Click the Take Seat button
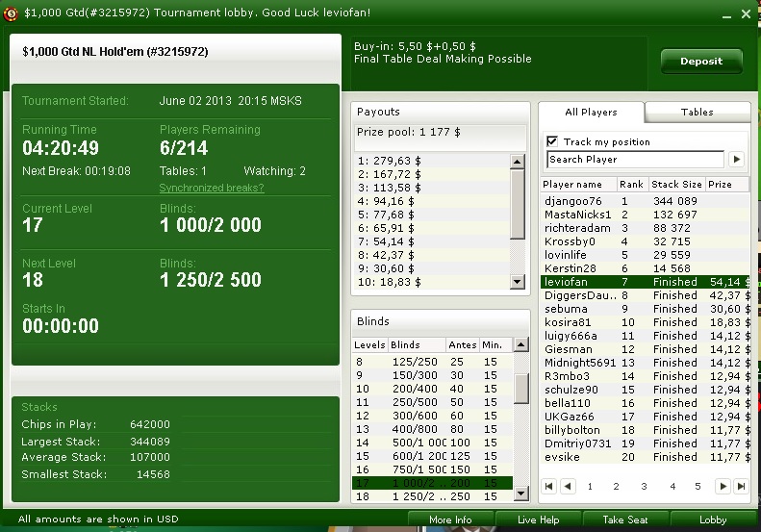Image resolution: width=761 pixels, height=532 pixels. [625, 519]
